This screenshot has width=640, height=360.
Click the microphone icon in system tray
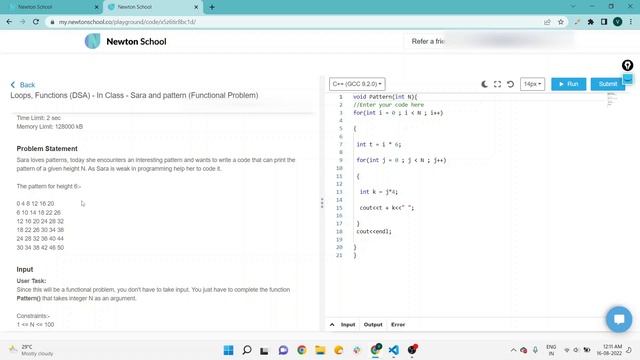pos(535,350)
